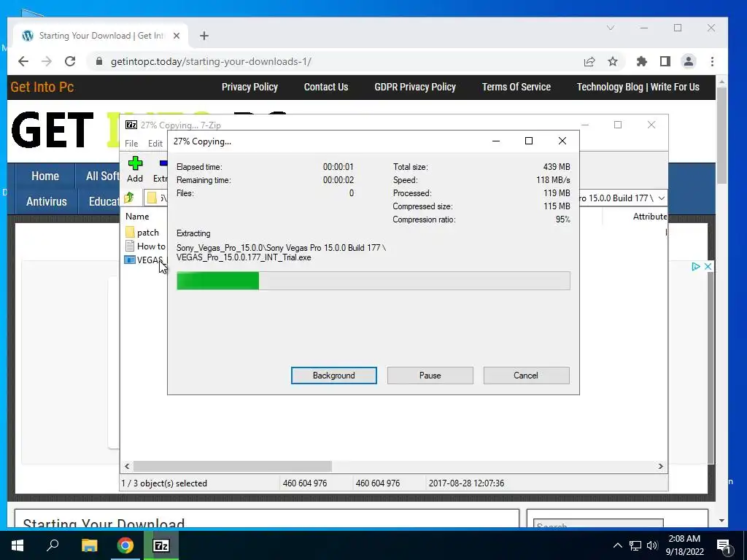Open the Windows Start menu
This screenshot has width=747, height=560.
tap(18, 545)
